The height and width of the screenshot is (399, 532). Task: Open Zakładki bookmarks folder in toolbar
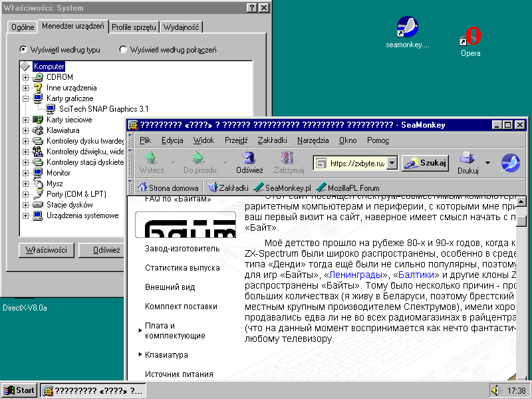pyautogui.click(x=228, y=188)
